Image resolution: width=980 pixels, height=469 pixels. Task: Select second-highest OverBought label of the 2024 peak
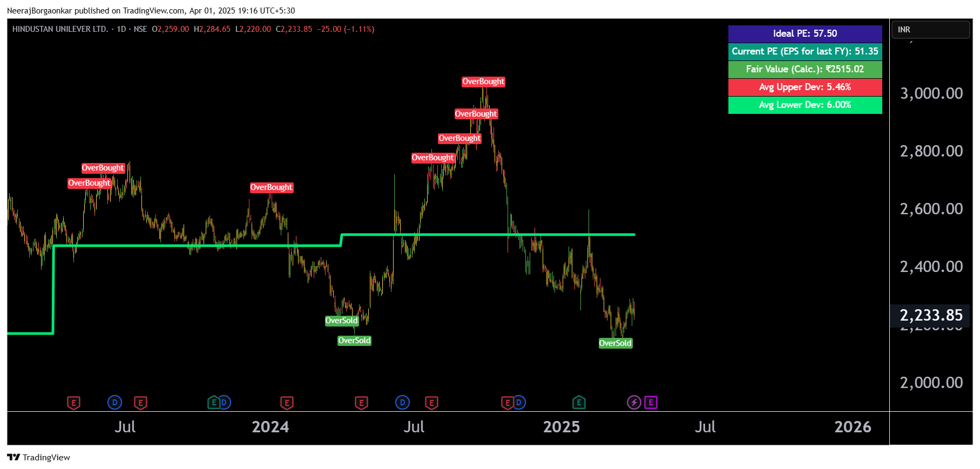pyautogui.click(x=476, y=114)
